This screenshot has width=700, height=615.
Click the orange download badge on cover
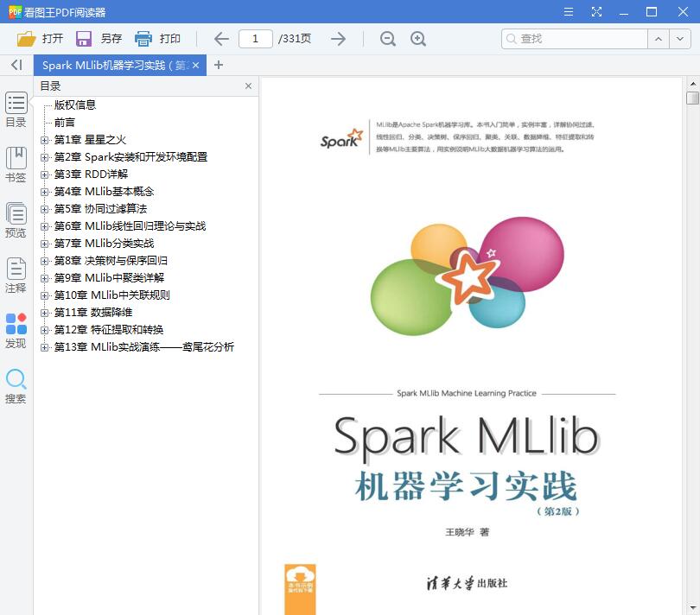coord(300,589)
